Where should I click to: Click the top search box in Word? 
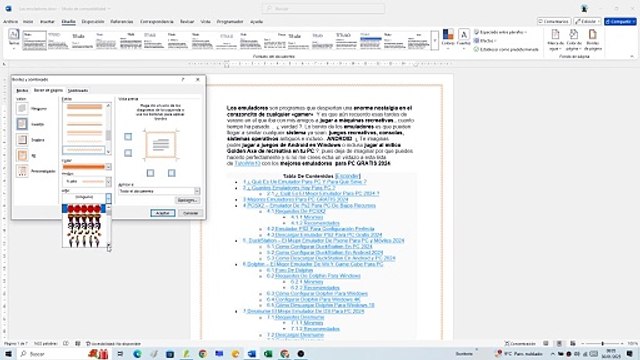(x=323, y=8)
